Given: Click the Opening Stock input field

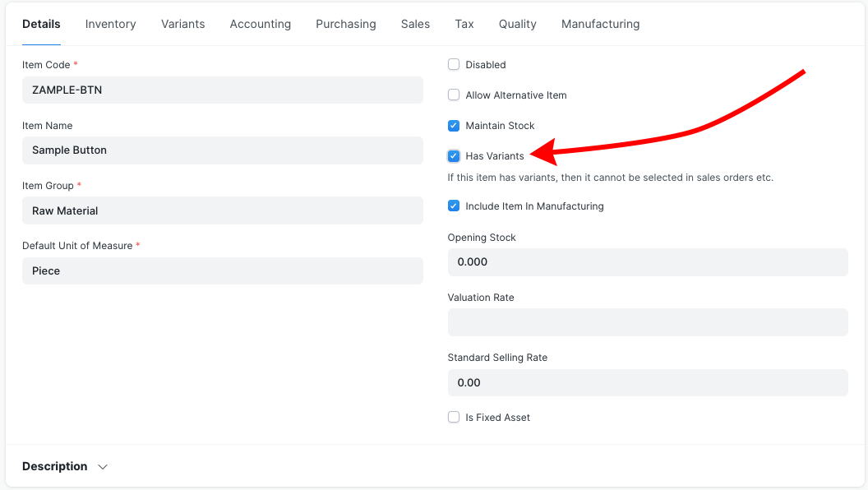Looking at the screenshot, I should (x=648, y=262).
